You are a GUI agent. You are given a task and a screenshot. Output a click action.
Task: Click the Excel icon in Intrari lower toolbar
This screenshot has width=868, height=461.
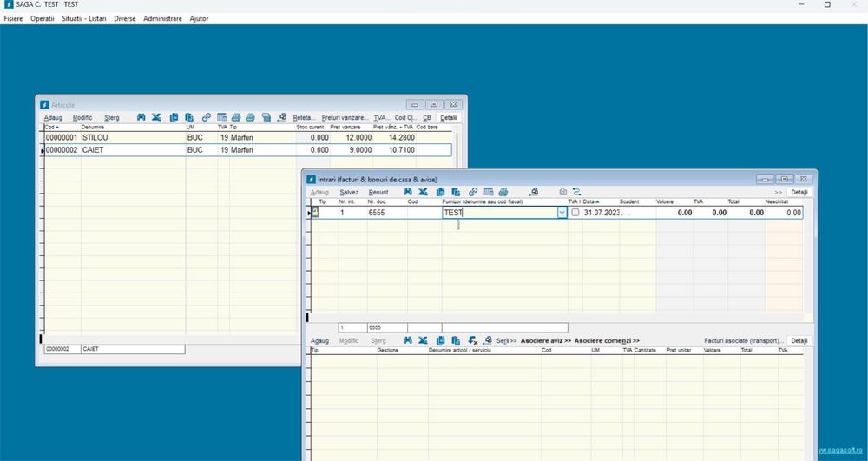coord(423,340)
